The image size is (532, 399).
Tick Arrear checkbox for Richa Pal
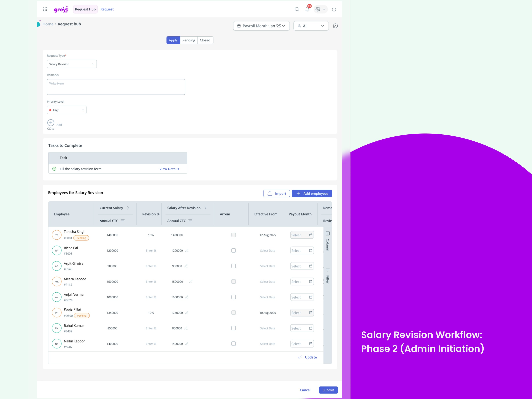[233, 250]
